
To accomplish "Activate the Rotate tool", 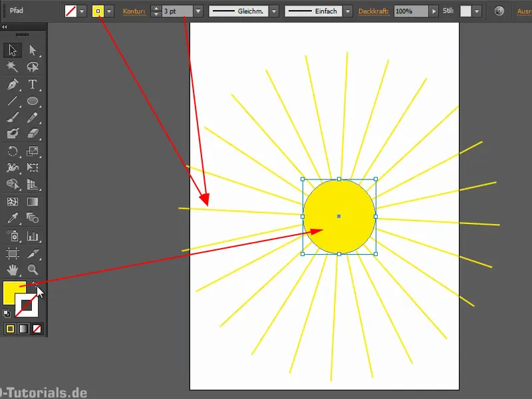I will tap(13, 151).
